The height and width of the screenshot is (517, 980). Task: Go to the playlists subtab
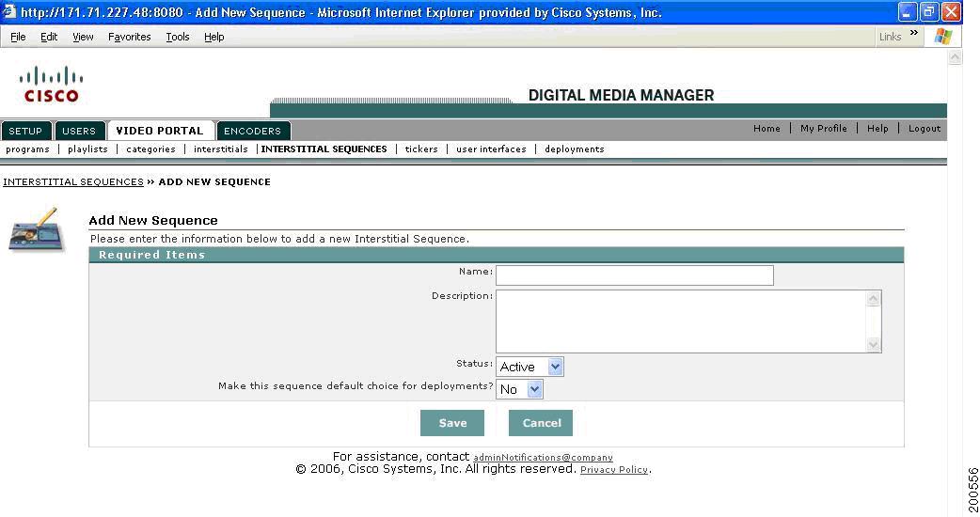(x=87, y=149)
